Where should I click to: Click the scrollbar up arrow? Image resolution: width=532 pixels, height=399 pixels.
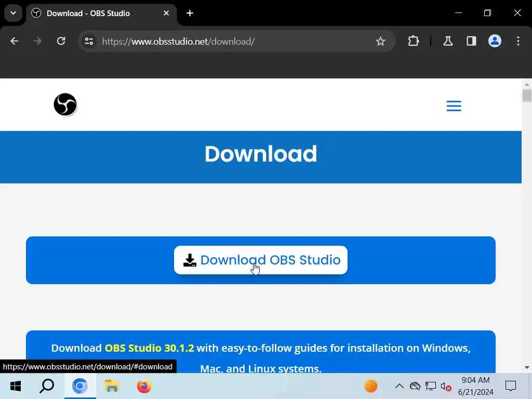(527, 84)
